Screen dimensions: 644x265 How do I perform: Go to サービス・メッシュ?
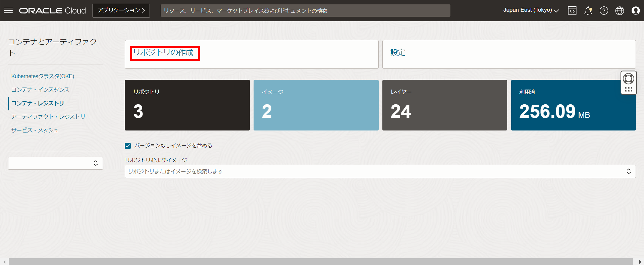click(35, 130)
